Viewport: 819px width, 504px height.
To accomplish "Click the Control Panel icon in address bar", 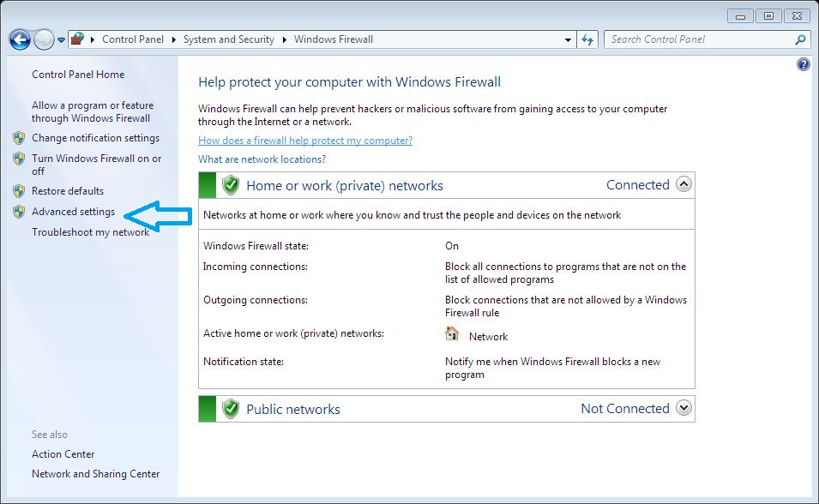I will point(78,39).
